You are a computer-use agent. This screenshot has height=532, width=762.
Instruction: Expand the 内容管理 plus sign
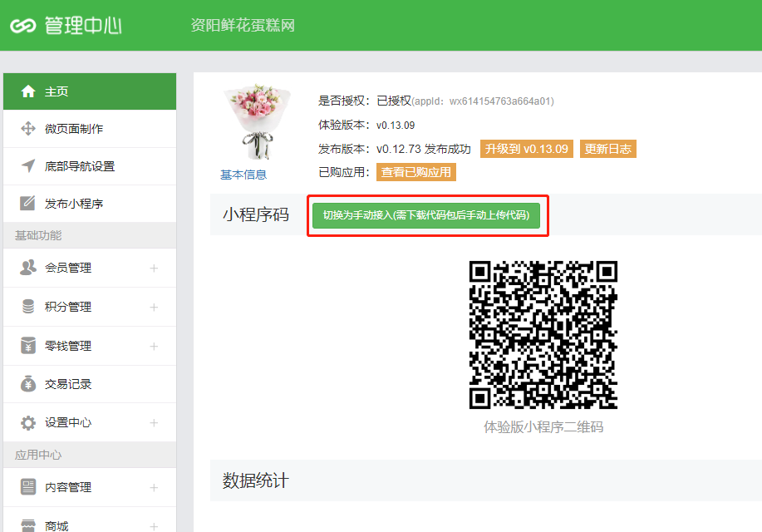[154, 487]
